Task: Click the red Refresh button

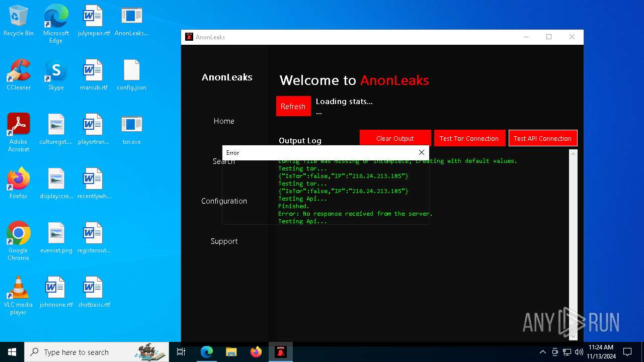Action: (x=293, y=106)
